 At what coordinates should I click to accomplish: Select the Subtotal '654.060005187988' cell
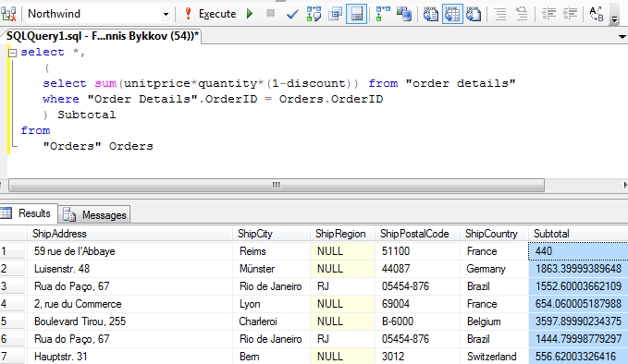[578, 304]
